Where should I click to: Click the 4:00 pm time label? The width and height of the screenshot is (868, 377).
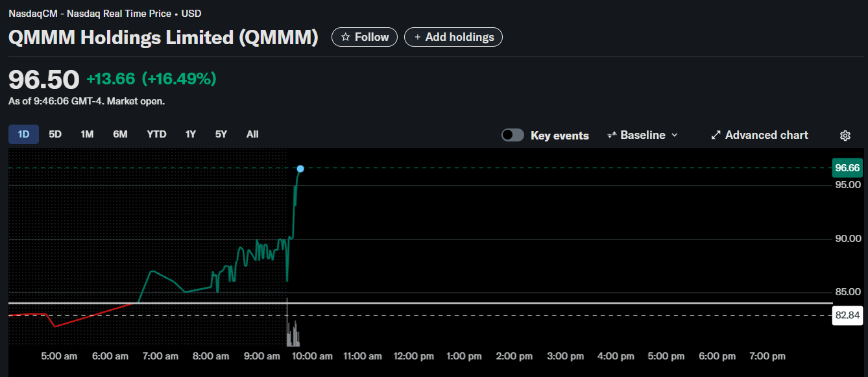pos(616,356)
